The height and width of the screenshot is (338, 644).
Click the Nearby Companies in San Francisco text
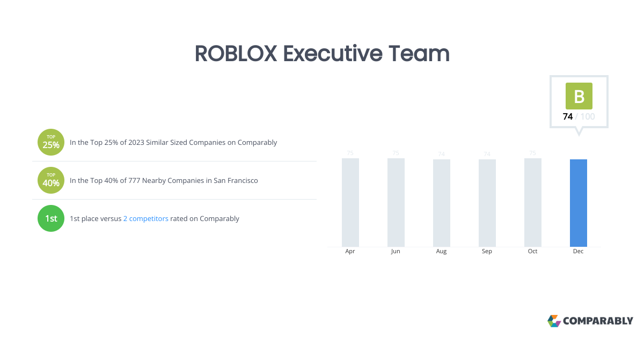tap(164, 180)
